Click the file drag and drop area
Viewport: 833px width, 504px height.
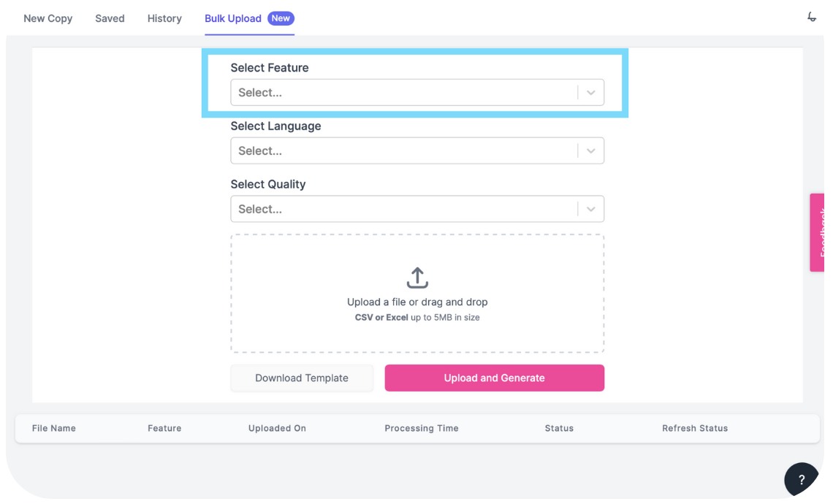tap(417, 293)
